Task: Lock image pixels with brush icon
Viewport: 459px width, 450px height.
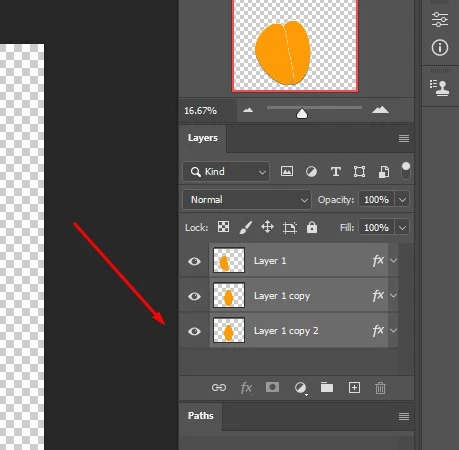Action: [246, 227]
